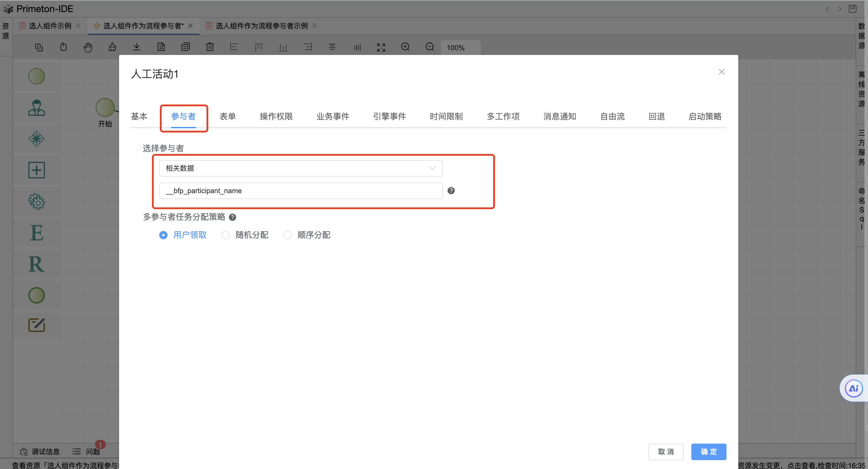
Task: Select the 随机分配 radio option
Action: (225, 235)
